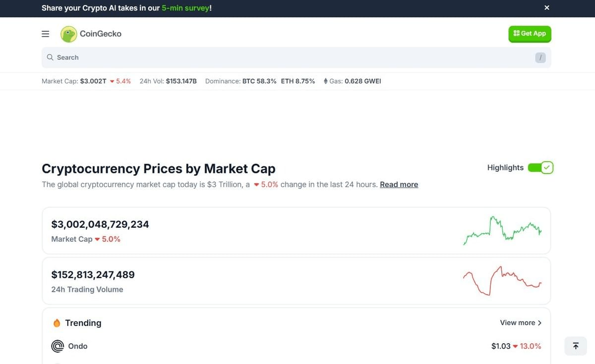Click the CoinGecko gecko logo
The image size is (595, 364).
pyautogui.click(x=69, y=34)
